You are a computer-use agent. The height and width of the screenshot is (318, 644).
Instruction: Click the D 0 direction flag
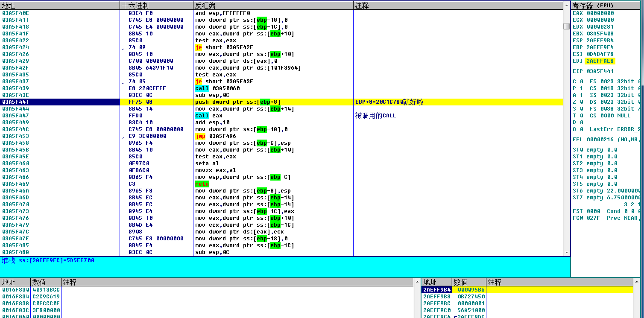click(x=578, y=123)
